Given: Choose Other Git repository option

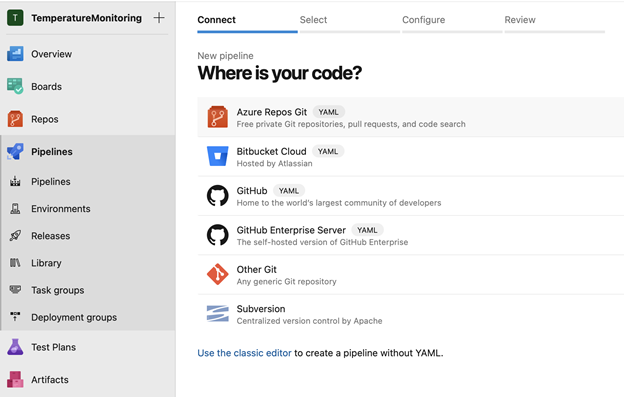Looking at the screenshot, I should click(411, 275).
